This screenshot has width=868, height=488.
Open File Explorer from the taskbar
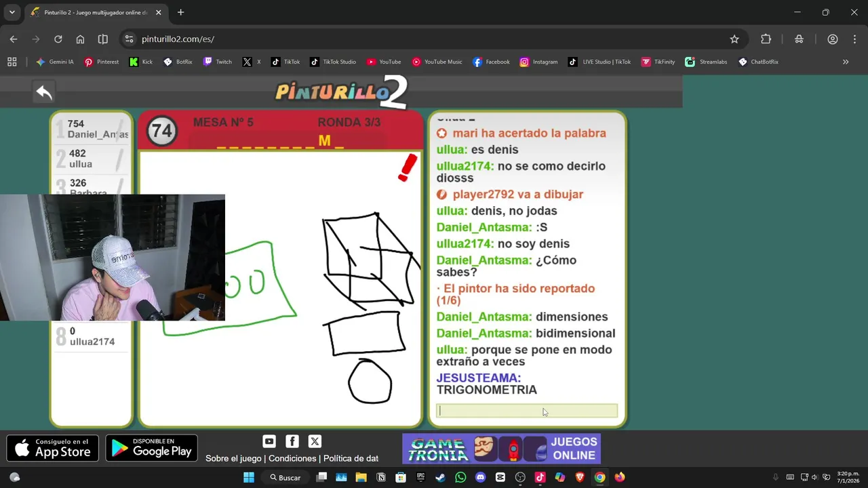tap(361, 477)
